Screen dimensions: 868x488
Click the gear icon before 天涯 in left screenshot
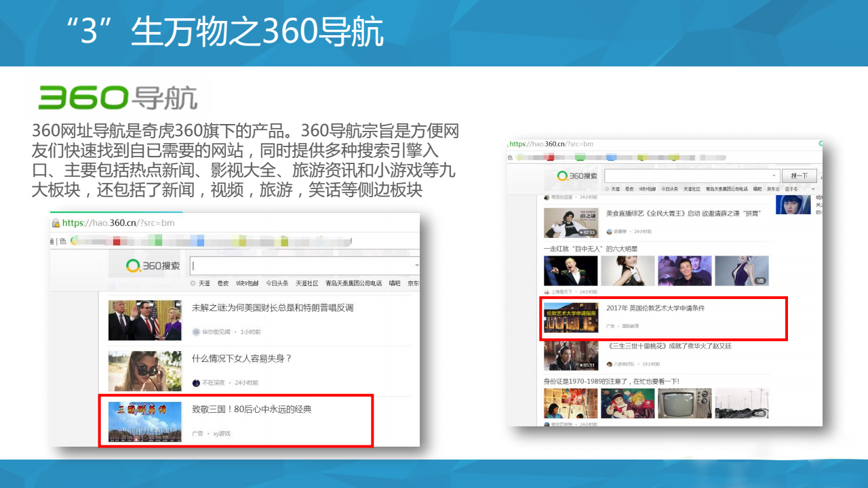[193, 283]
